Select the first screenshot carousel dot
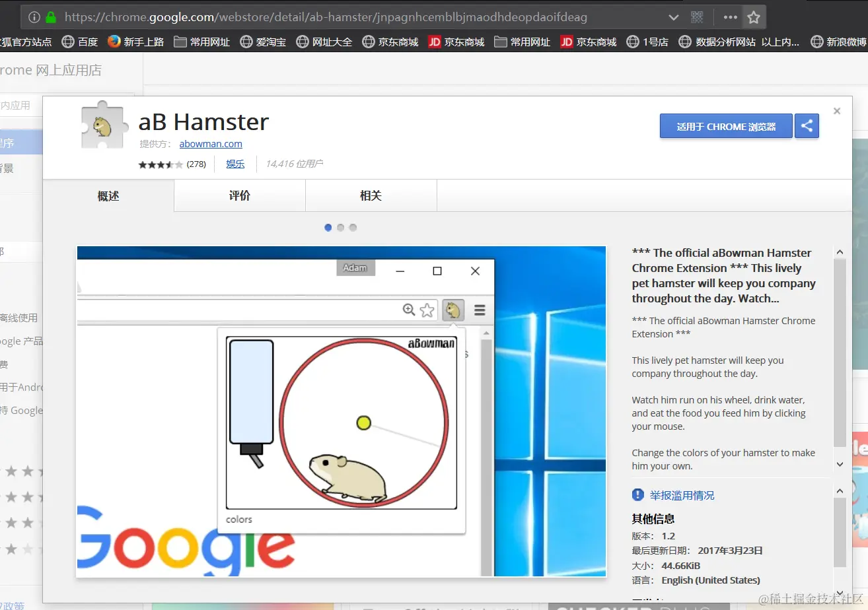The height and width of the screenshot is (610, 868). 328,228
